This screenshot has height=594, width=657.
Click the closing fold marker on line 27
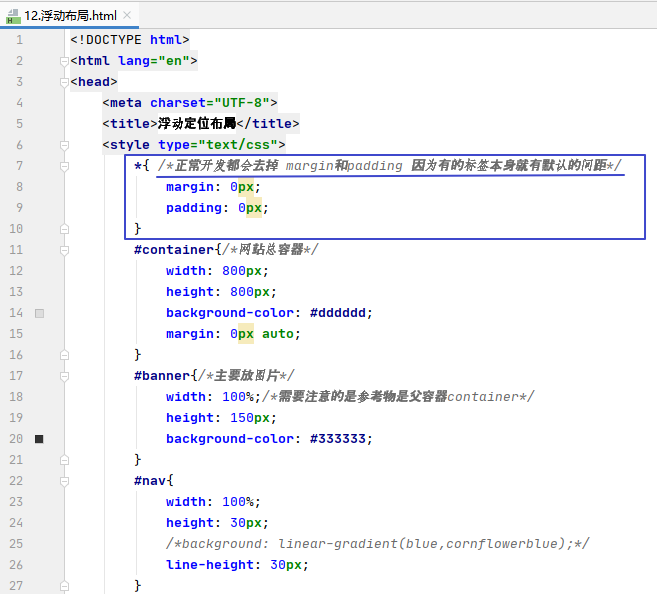click(64, 586)
